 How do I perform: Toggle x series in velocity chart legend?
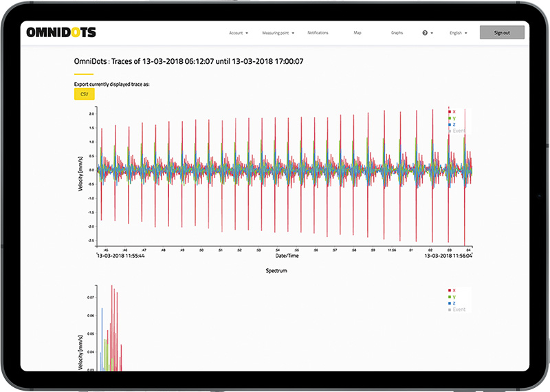(452, 111)
